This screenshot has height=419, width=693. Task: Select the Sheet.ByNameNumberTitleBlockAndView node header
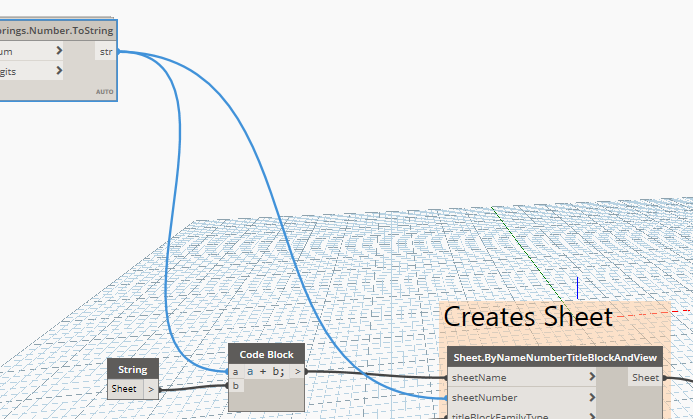(555, 358)
